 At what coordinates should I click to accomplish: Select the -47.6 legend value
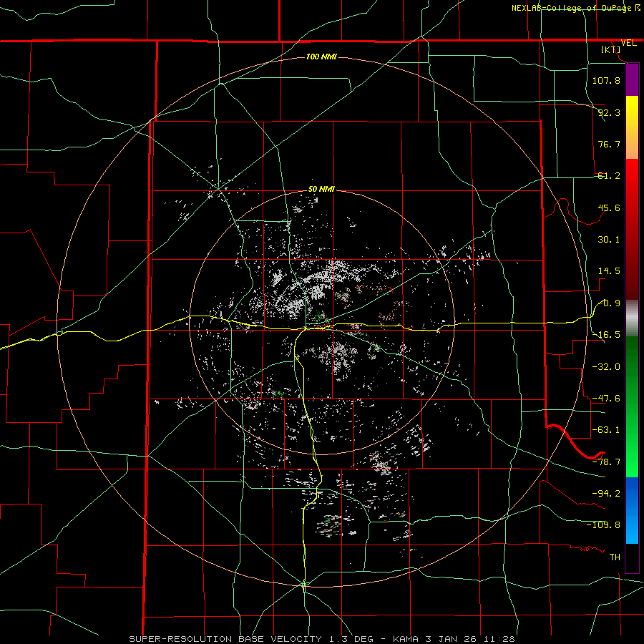click(606, 399)
